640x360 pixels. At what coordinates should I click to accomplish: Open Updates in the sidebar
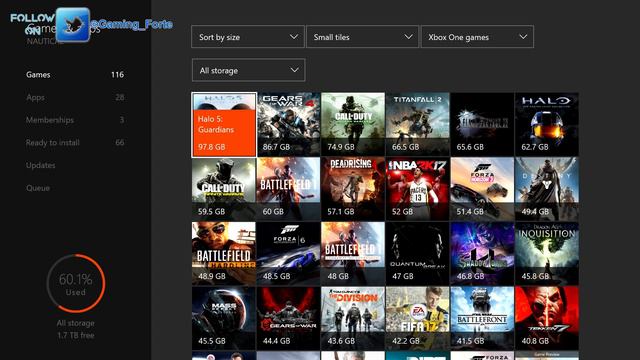point(40,165)
